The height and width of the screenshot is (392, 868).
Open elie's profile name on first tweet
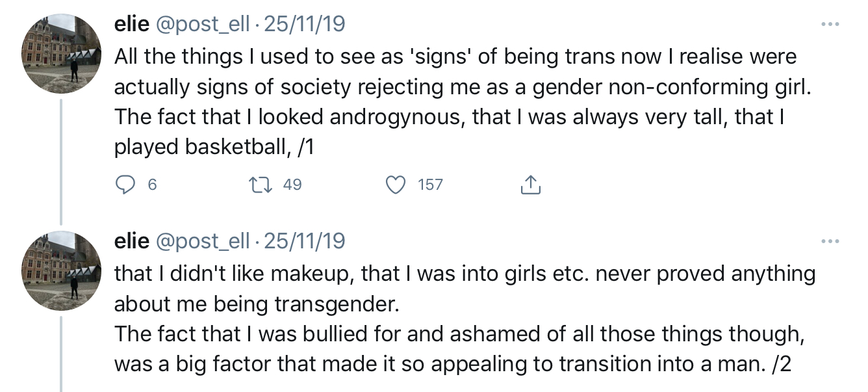(132, 25)
